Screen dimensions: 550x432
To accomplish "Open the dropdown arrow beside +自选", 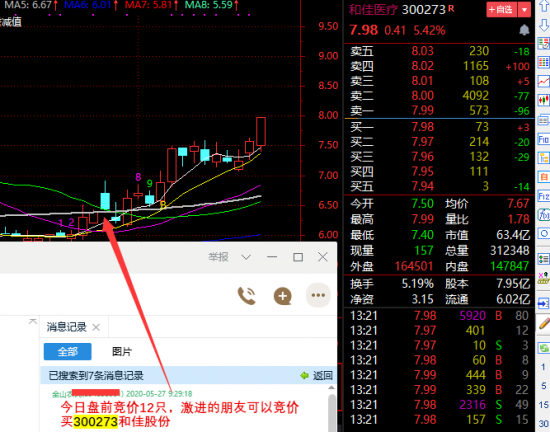I will click(524, 10).
